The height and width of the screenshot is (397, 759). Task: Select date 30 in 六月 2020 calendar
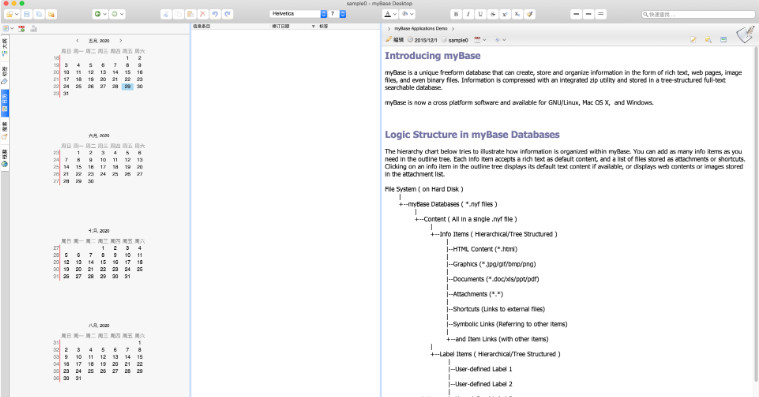tap(91, 181)
